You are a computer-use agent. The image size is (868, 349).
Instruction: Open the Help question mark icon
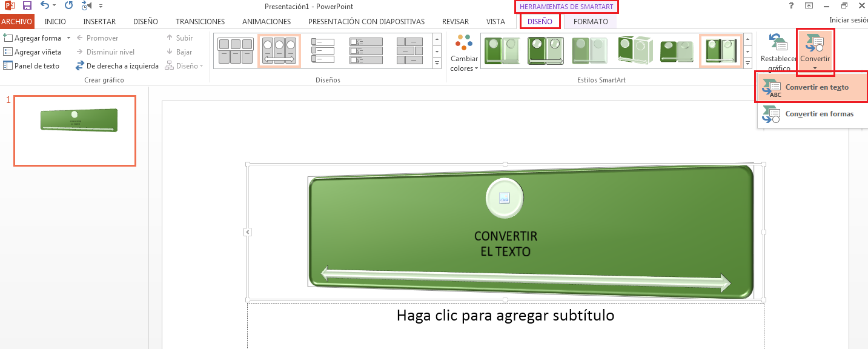(791, 5)
